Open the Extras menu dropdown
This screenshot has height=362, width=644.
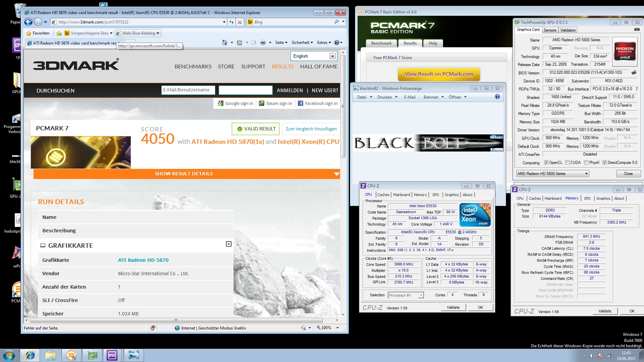coord(324,43)
